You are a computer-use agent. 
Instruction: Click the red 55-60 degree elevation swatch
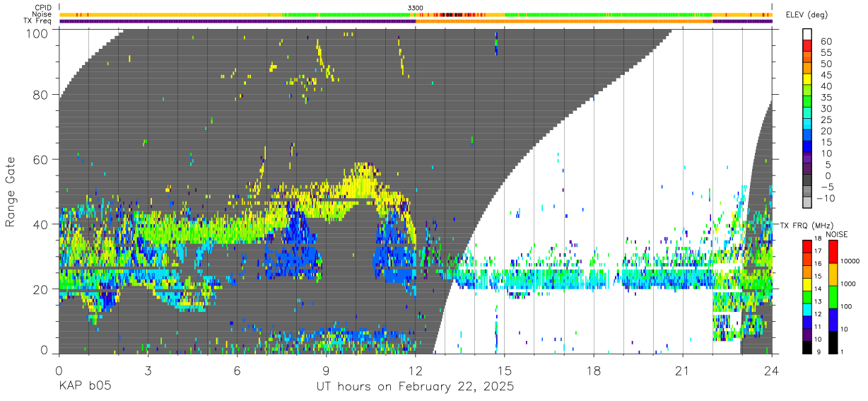[807, 47]
